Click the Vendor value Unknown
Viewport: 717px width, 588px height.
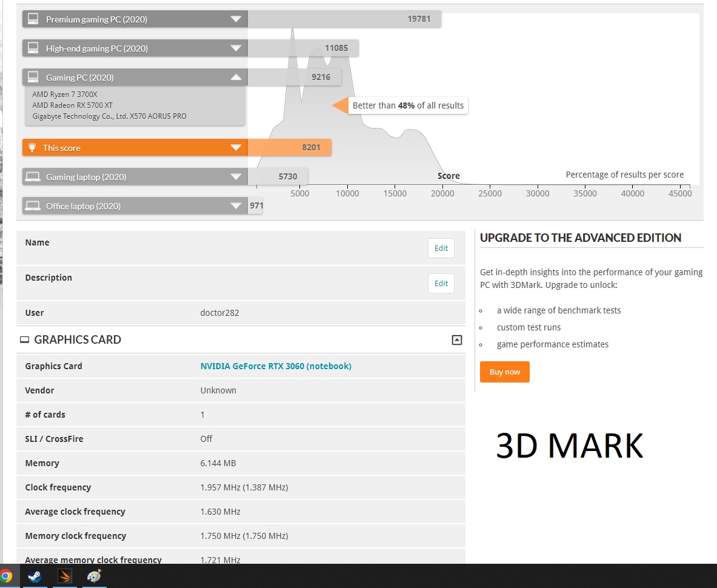(218, 390)
